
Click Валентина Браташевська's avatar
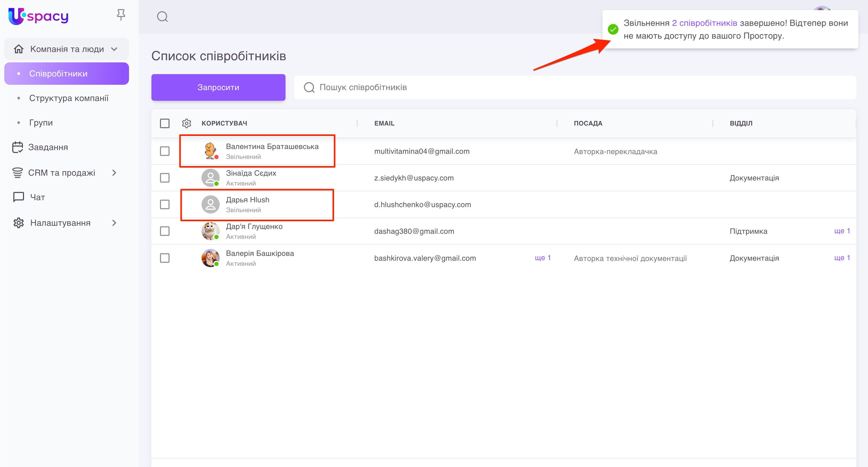tap(210, 151)
